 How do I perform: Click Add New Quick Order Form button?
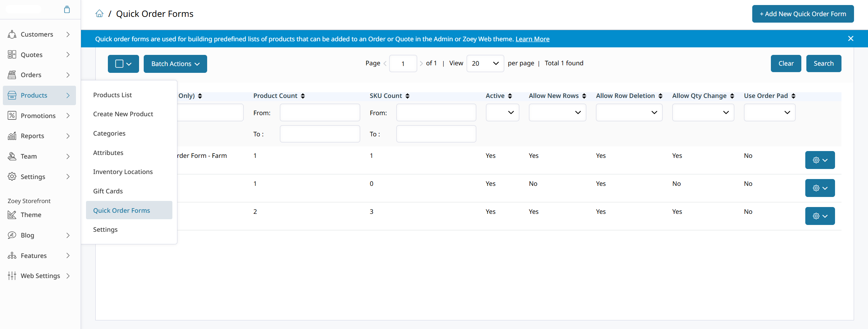(x=803, y=14)
